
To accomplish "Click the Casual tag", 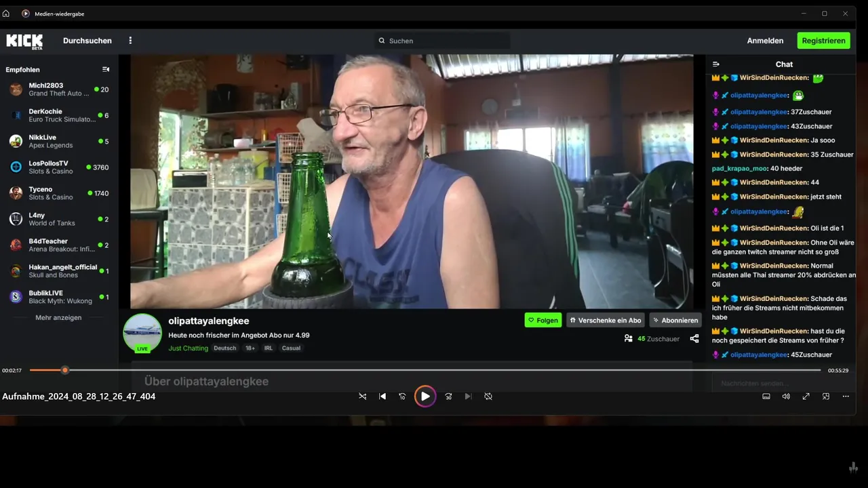I will click(291, 348).
